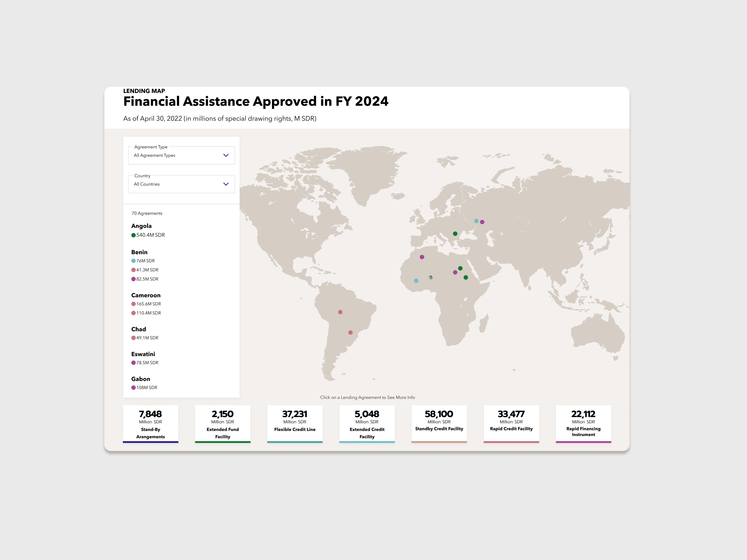
Task: Select the Stand-By Arrangements summary card
Action: (150, 424)
